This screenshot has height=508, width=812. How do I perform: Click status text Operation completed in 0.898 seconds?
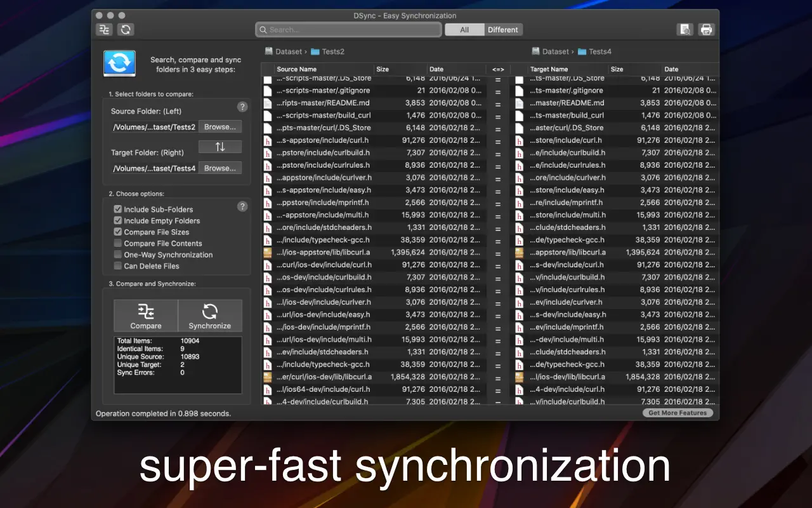(163, 413)
